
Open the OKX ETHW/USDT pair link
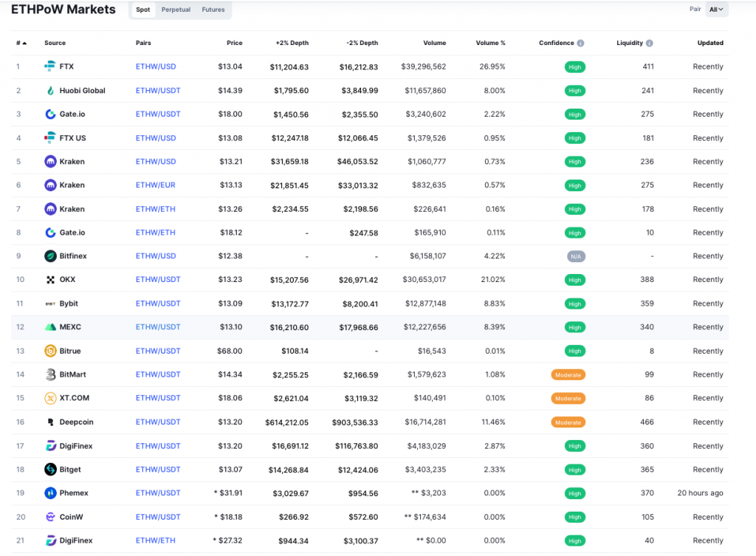[158, 279]
